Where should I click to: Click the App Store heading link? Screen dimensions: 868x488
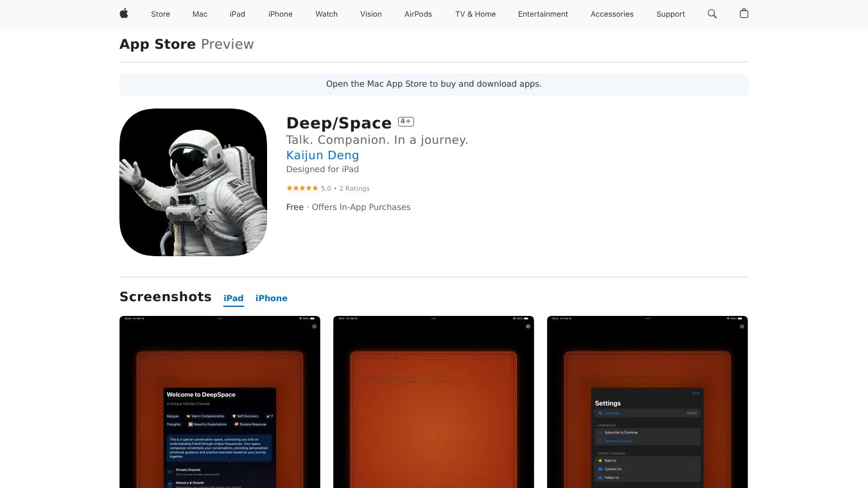158,44
